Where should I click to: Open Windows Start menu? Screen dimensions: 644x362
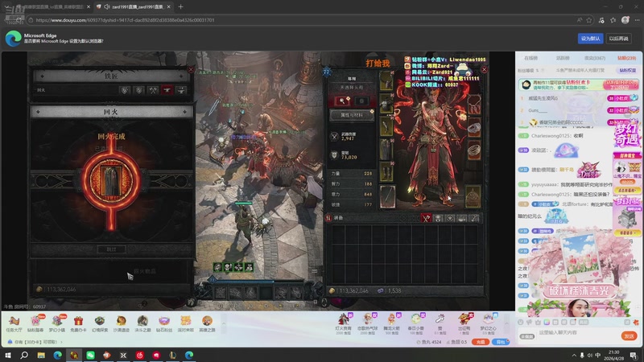pyautogui.click(x=8, y=355)
